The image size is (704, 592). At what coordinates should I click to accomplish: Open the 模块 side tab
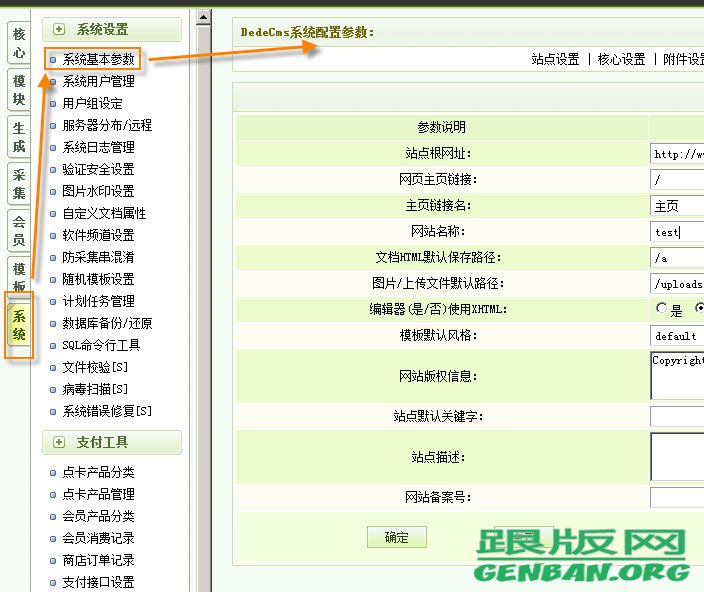point(19,90)
